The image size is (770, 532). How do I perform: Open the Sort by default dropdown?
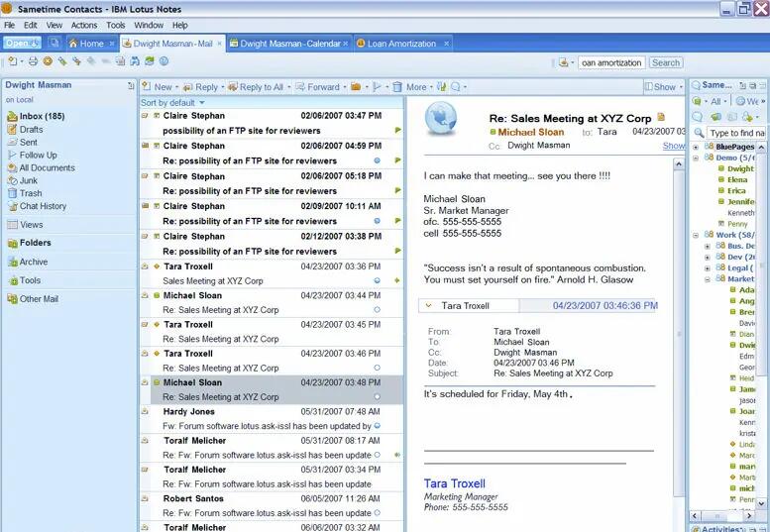point(172,103)
